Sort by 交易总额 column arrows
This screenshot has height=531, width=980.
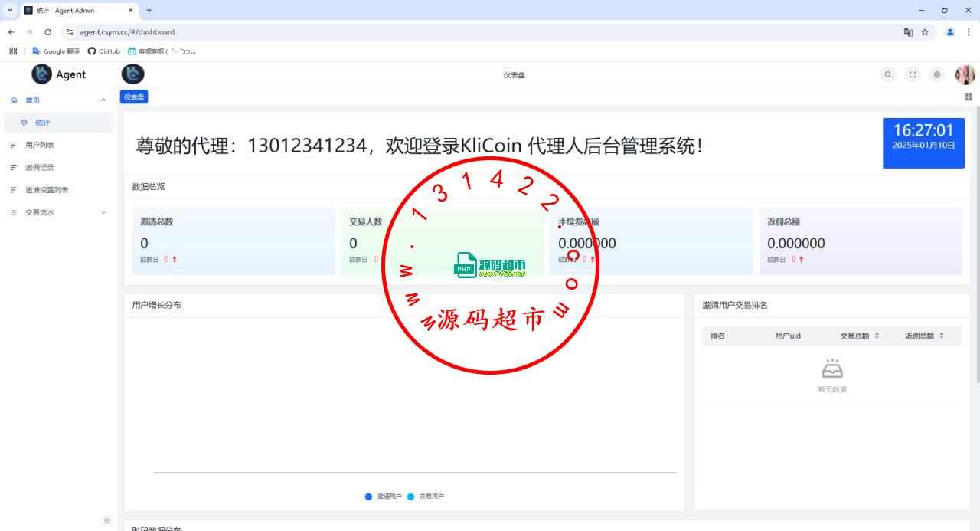pos(877,336)
